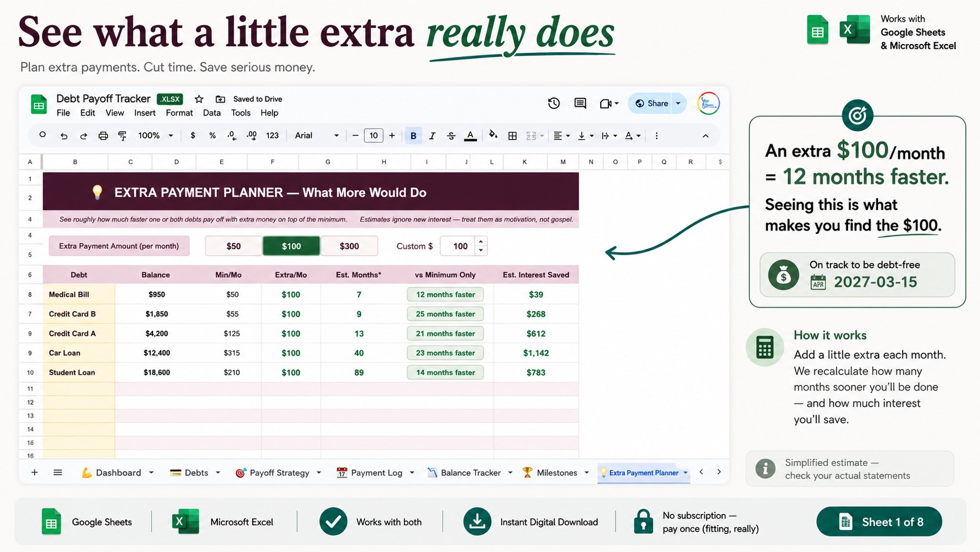The image size is (980, 552).
Task: Click the redo arrow
Action: (83, 136)
